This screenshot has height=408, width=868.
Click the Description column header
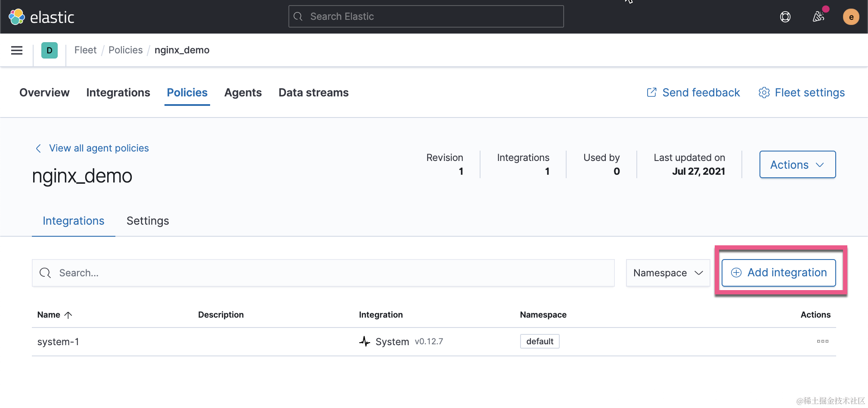tap(221, 315)
